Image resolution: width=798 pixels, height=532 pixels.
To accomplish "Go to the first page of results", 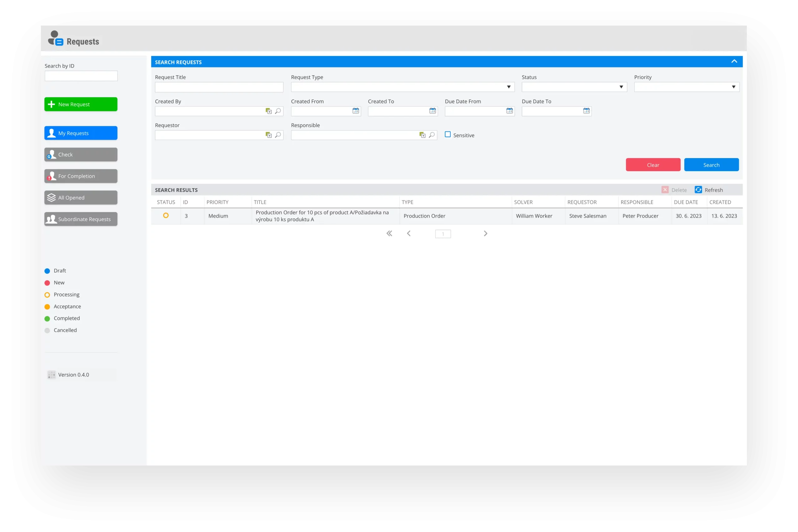I will pyautogui.click(x=390, y=233).
